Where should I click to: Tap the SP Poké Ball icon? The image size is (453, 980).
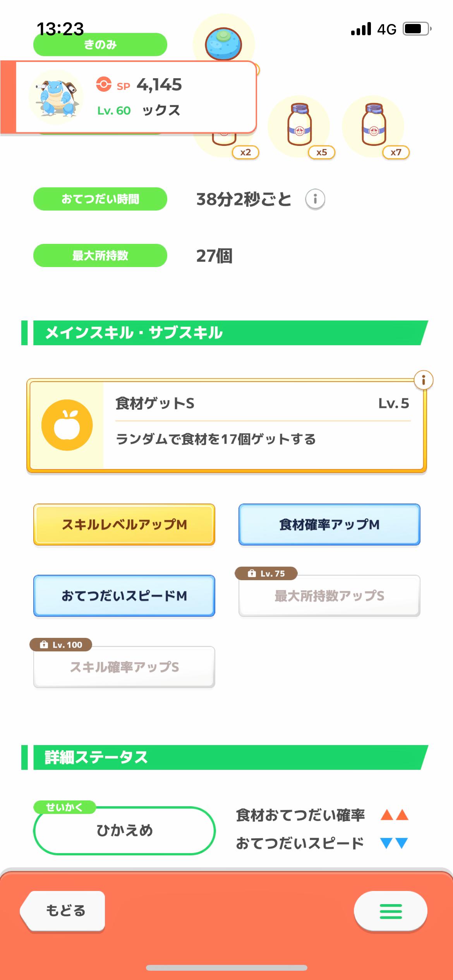[104, 84]
